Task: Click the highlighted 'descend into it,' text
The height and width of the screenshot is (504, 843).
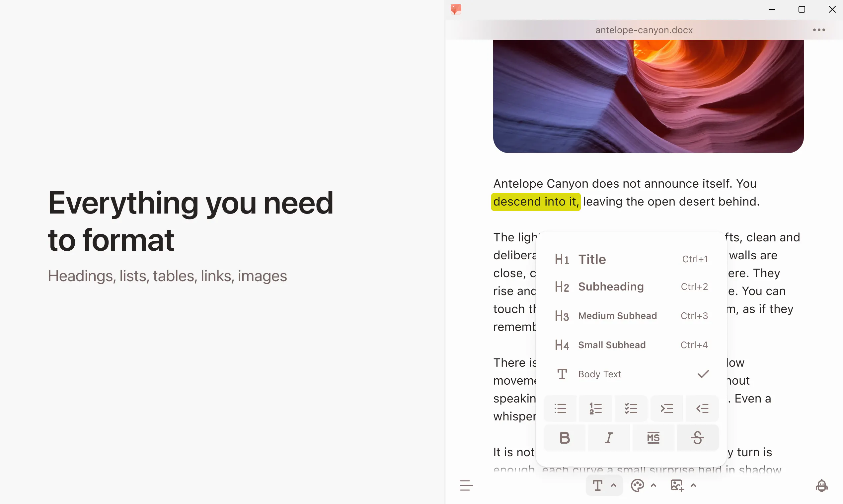Action: click(x=536, y=202)
